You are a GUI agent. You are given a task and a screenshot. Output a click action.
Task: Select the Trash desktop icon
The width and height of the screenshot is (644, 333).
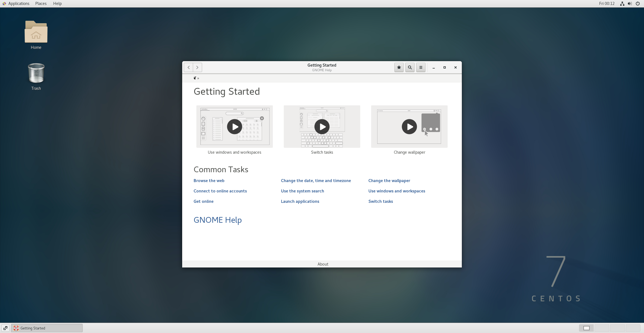36,76
